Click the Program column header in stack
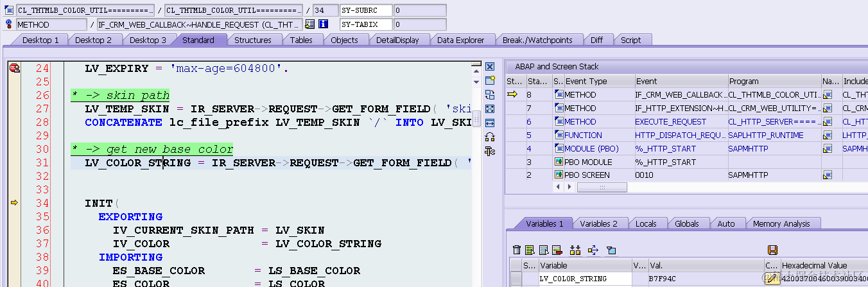868x287 pixels. [x=774, y=82]
